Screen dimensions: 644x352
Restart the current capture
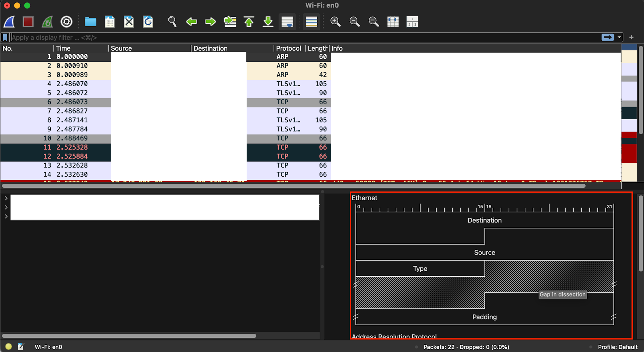tap(47, 22)
